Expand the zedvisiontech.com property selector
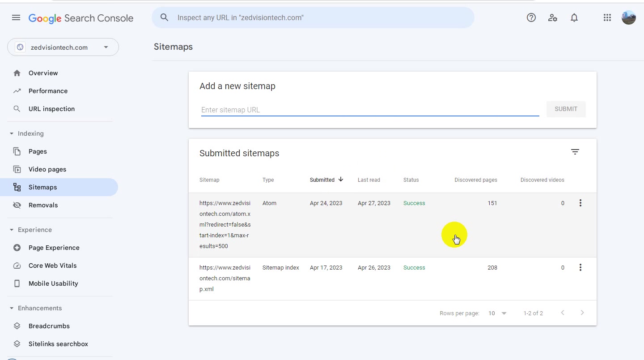644x360 pixels. click(63, 47)
